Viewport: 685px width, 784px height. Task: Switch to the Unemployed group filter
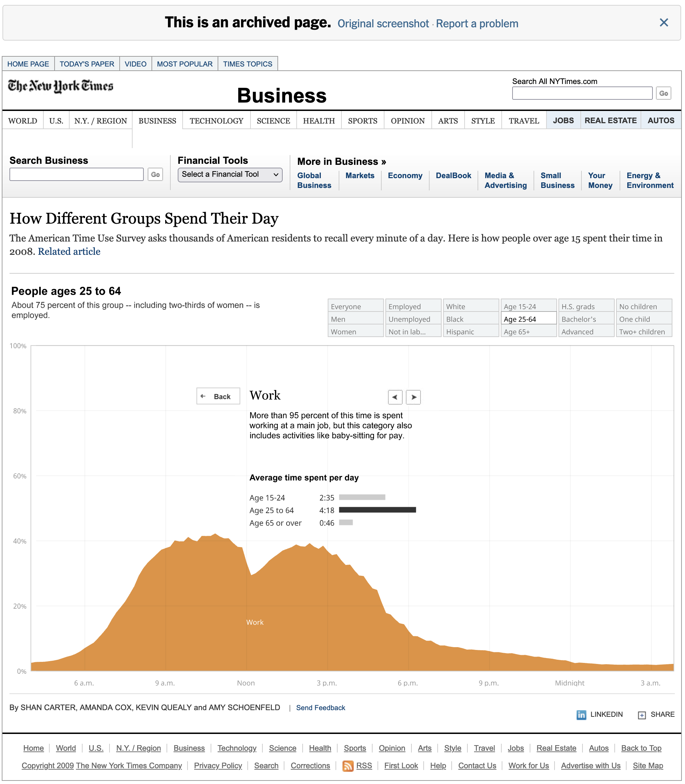(x=413, y=319)
